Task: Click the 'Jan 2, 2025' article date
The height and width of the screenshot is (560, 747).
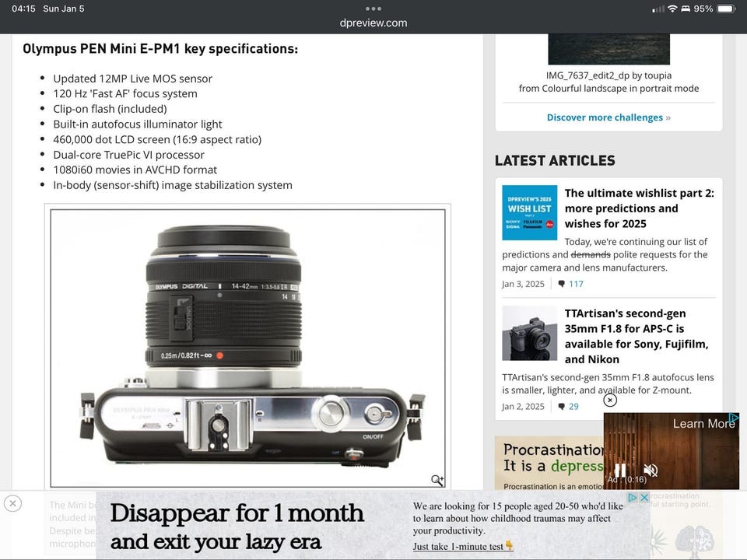Action: (523, 407)
